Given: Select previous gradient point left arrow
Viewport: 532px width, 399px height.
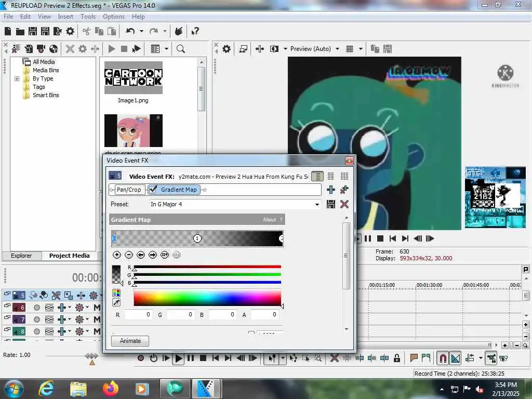Looking at the screenshot, I should click(x=141, y=255).
